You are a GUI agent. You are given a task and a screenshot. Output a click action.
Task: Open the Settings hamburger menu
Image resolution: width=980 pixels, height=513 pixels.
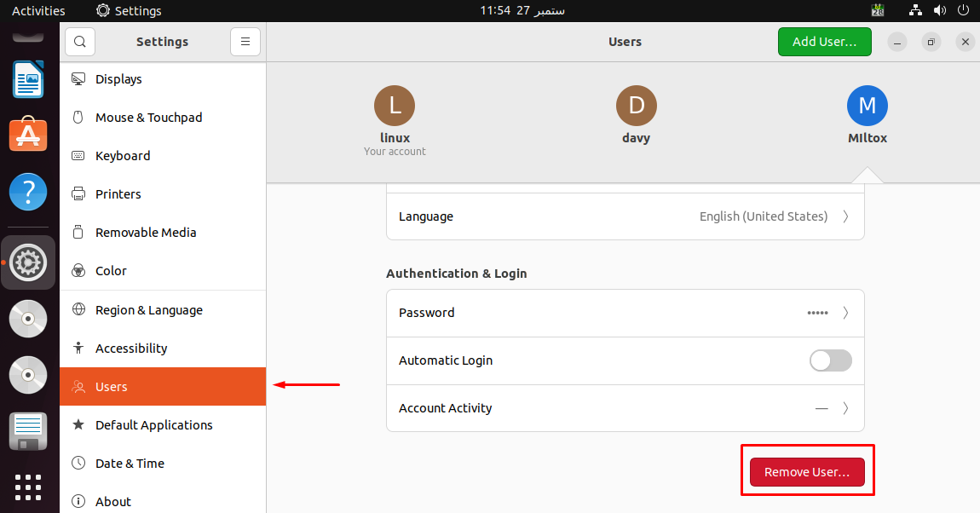(x=245, y=41)
